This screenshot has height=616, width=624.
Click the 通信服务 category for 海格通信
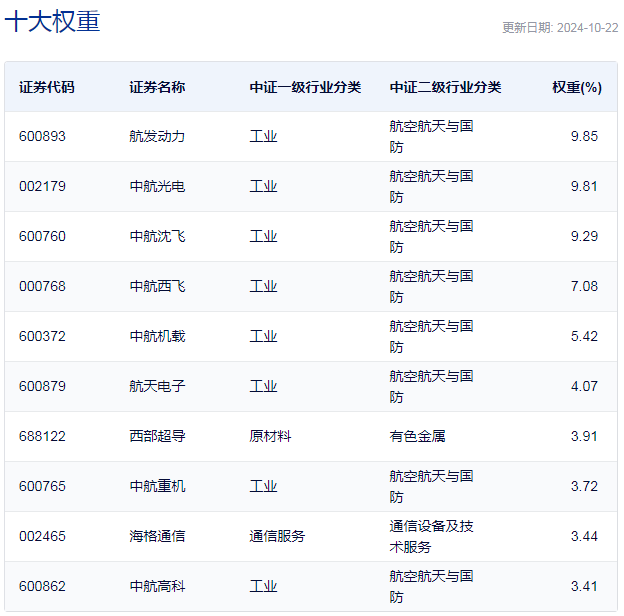[277, 536]
